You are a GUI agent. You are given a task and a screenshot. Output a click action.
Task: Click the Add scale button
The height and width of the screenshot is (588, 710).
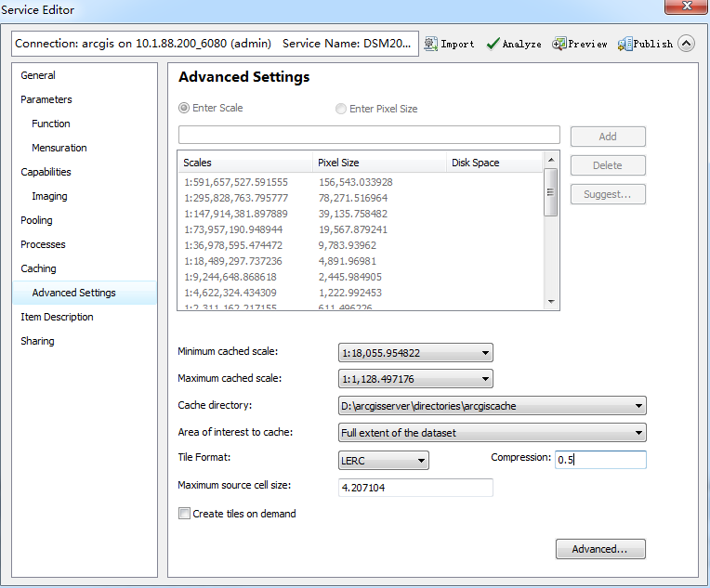pos(608,137)
